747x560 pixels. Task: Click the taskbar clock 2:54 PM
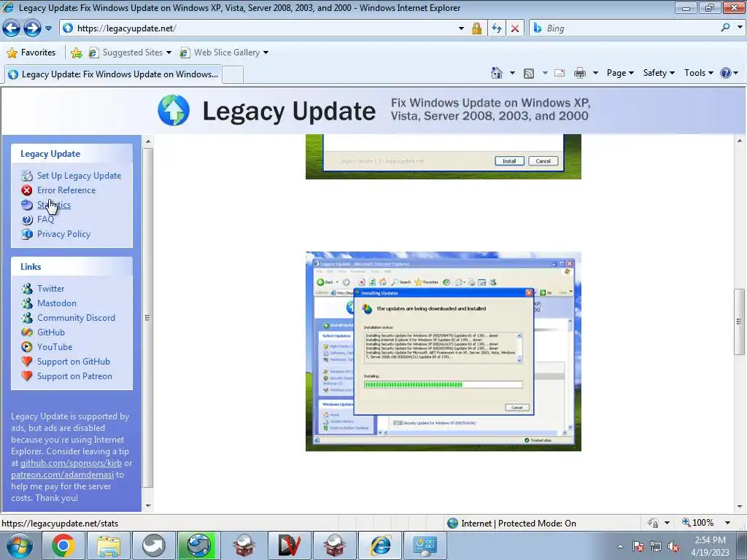click(710, 540)
